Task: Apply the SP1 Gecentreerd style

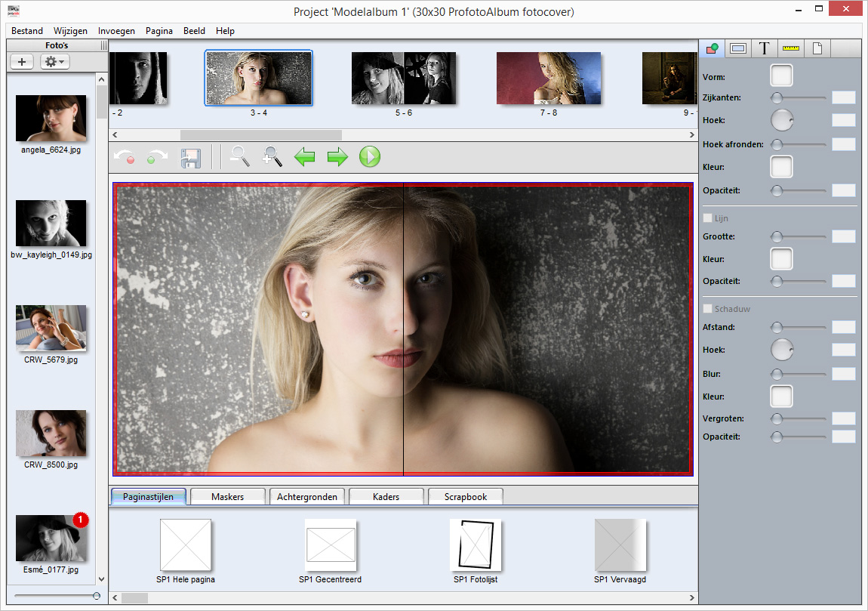Action: [x=331, y=545]
